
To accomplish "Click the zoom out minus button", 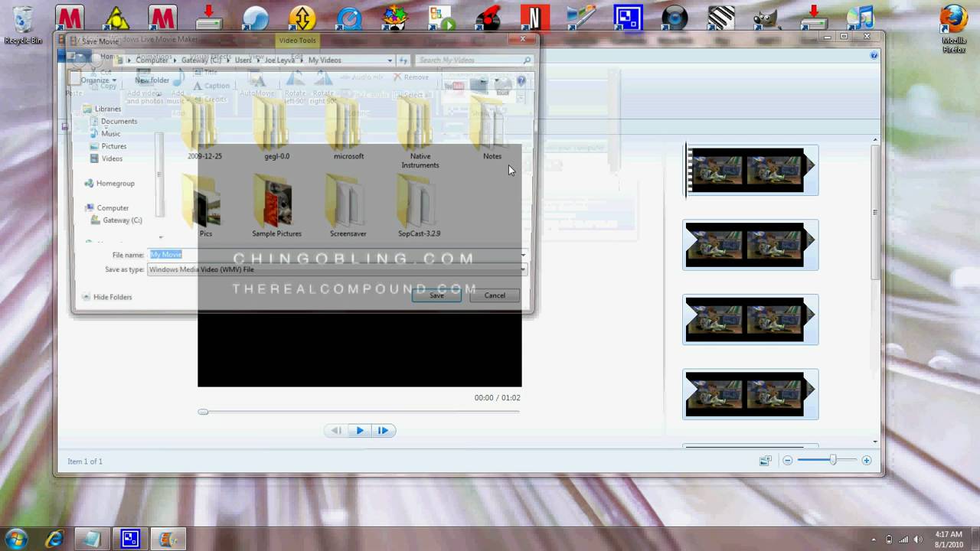I will pyautogui.click(x=787, y=461).
